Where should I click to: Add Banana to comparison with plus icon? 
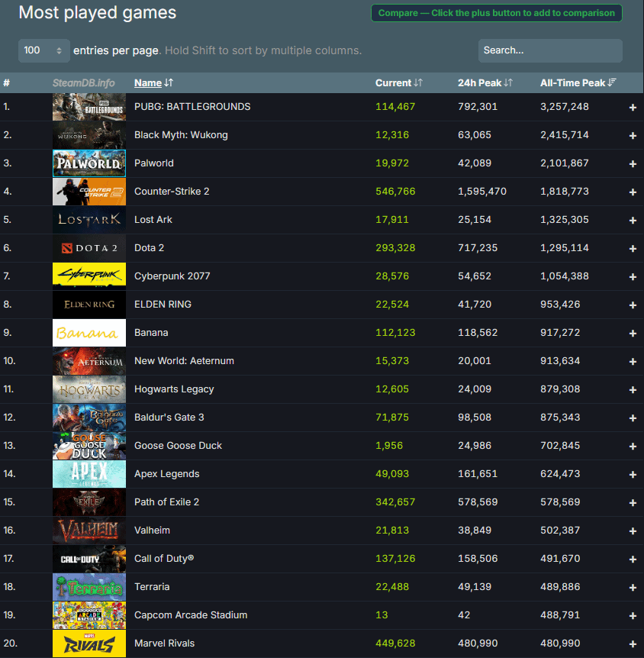(633, 334)
